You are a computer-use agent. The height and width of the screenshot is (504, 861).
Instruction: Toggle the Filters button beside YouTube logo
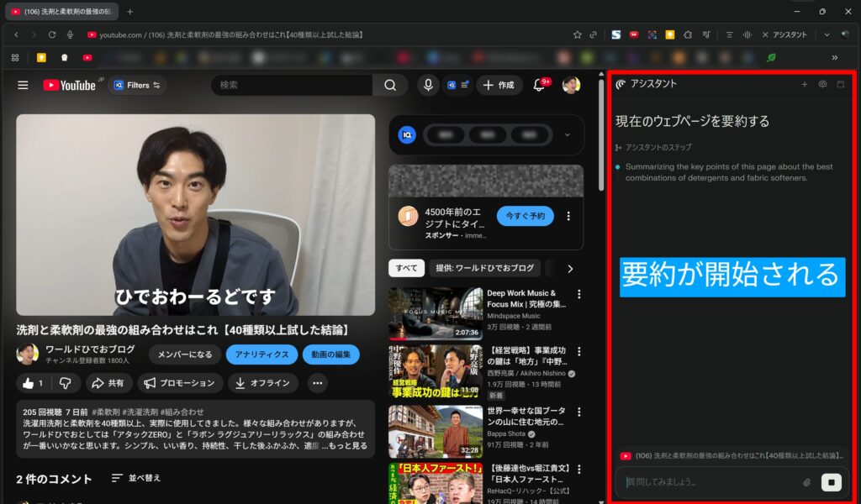136,85
